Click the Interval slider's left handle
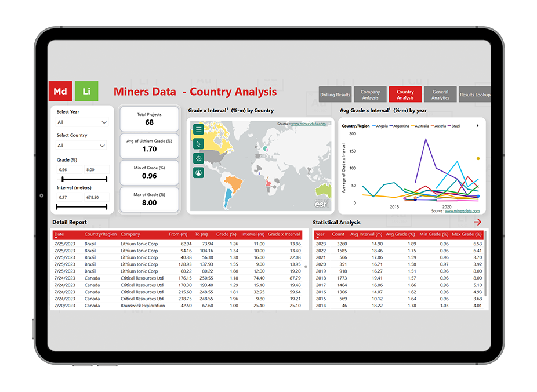Screen dimensions: 537x392 [x=57, y=207]
